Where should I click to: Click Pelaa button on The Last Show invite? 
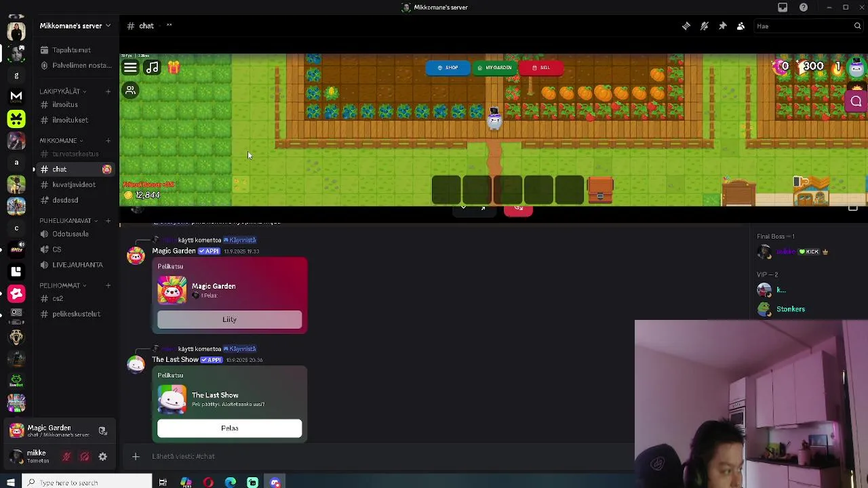click(x=229, y=428)
